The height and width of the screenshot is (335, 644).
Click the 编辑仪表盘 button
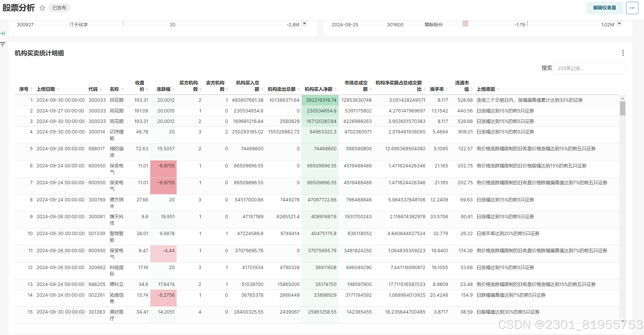tap(604, 8)
